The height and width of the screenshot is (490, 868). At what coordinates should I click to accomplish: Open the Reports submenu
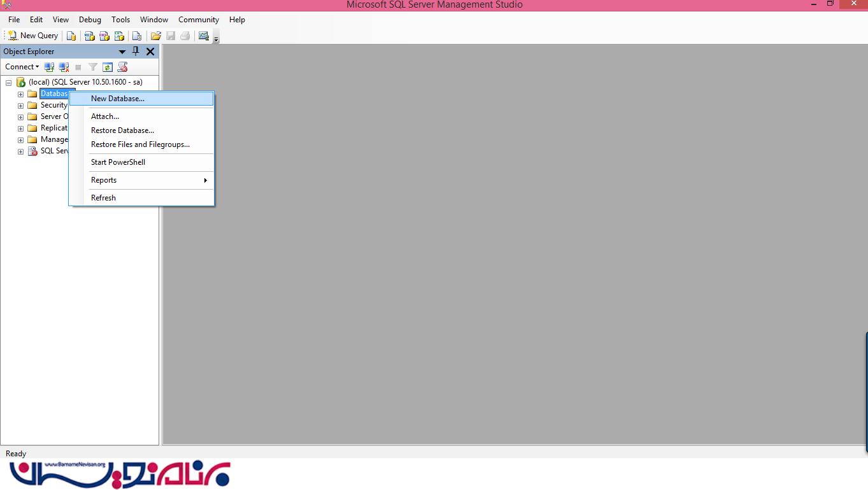[141, 180]
